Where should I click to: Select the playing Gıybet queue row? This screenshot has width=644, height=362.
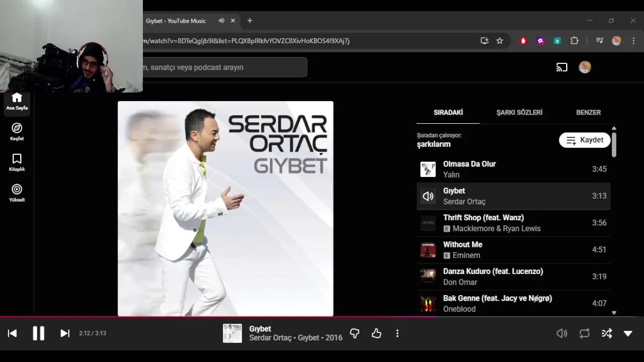pos(514,196)
